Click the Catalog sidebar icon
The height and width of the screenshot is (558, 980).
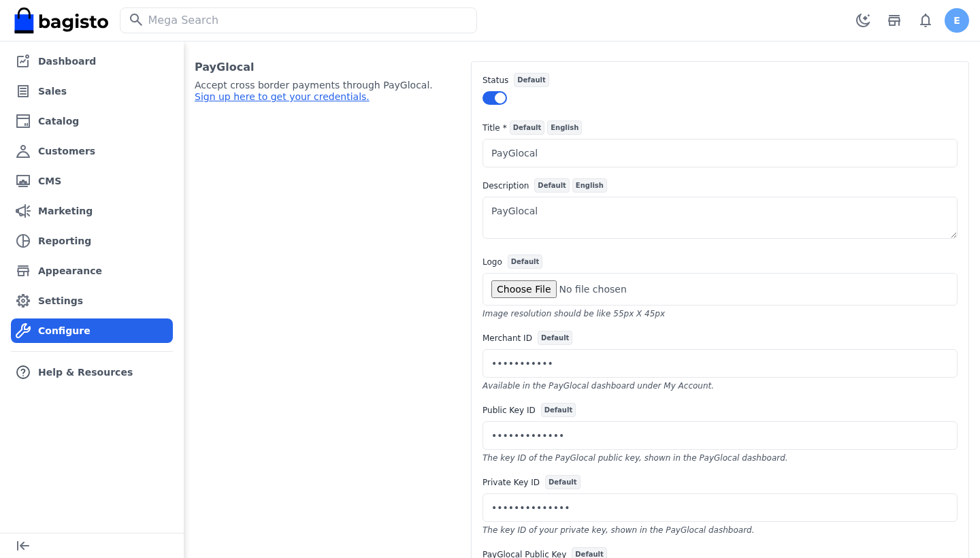point(23,121)
